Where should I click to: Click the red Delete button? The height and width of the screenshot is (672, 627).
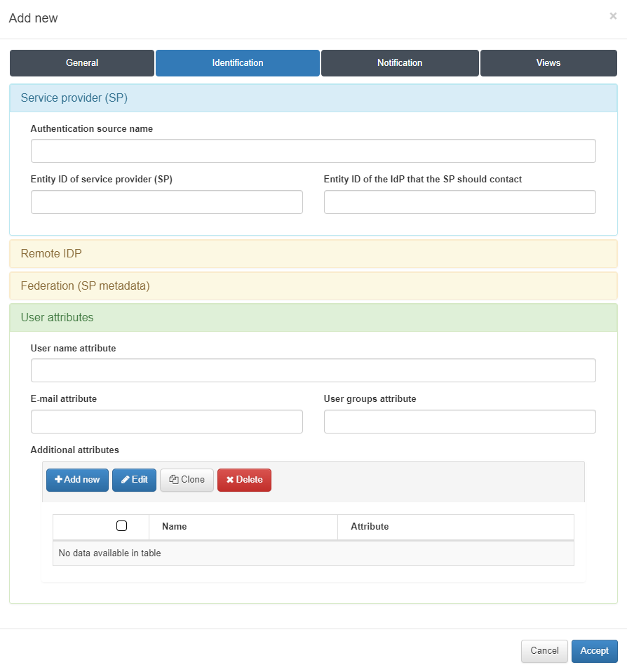(244, 480)
